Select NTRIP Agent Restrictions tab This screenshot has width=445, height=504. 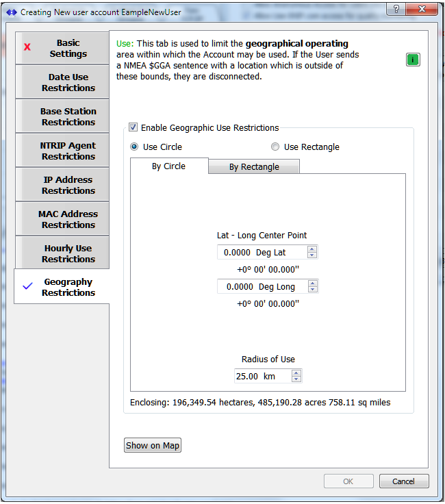(68, 151)
